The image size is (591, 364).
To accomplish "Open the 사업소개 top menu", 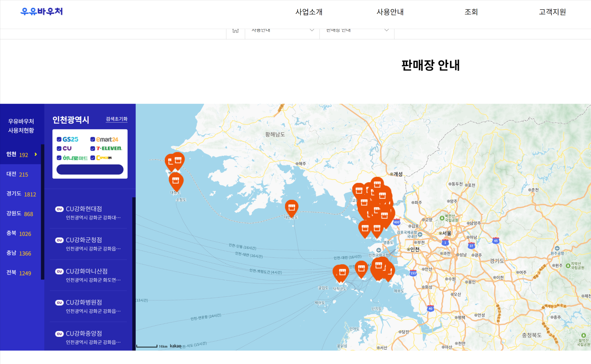I will (x=309, y=12).
